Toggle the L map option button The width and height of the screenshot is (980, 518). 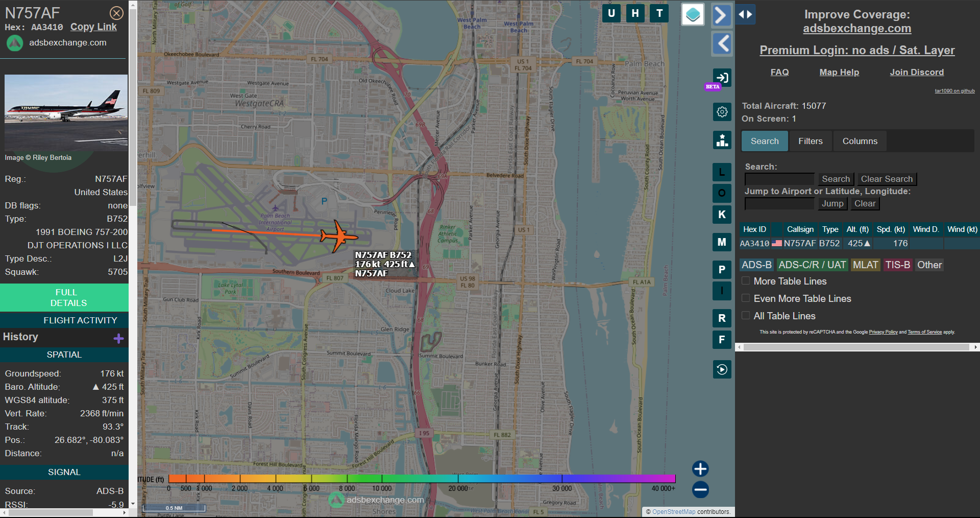[722, 172]
